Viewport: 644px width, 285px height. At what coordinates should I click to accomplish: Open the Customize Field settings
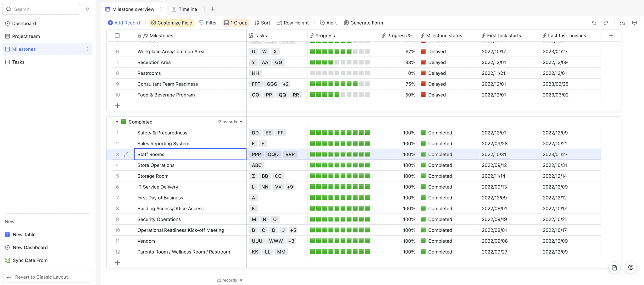tap(172, 23)
